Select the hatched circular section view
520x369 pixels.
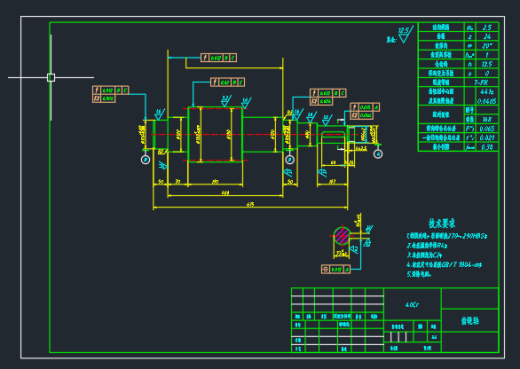click(x=342, y=236)
